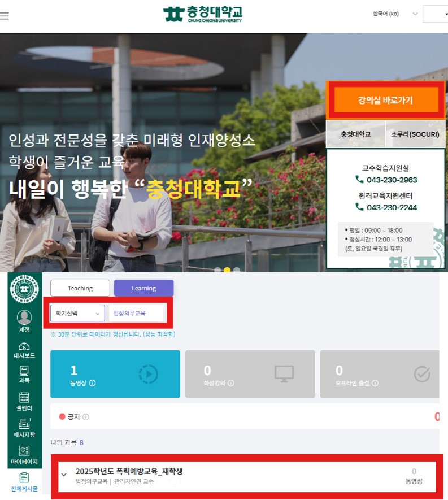
Task: Click the 강의실 바로가기 orange button
Action: click(385, 101)
